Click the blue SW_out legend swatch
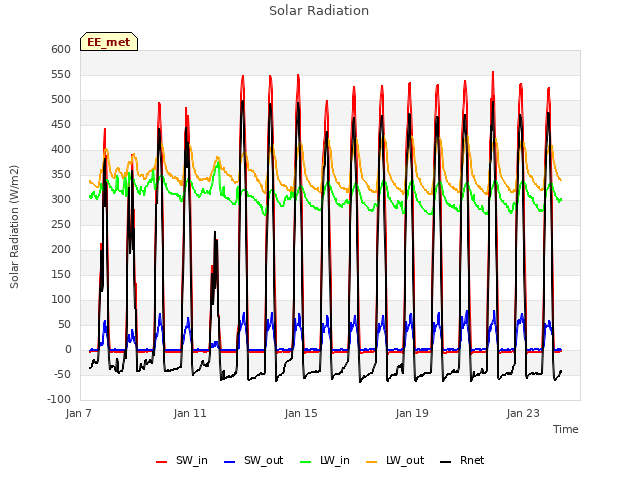640x480 pixels. click(230, 462)
